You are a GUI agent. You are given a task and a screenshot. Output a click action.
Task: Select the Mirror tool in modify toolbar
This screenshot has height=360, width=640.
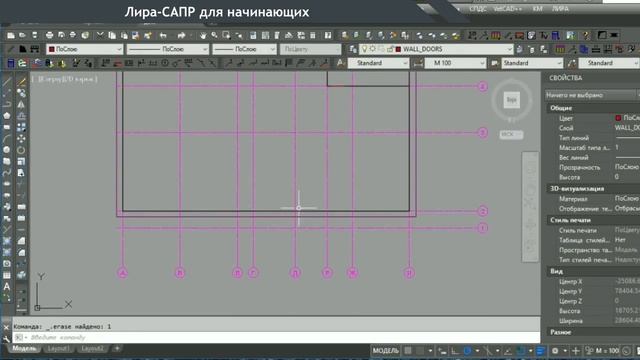point(21,104)
